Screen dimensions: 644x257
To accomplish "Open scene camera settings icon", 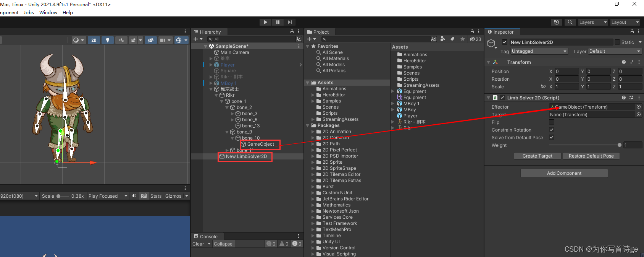I will pos(163,40).
